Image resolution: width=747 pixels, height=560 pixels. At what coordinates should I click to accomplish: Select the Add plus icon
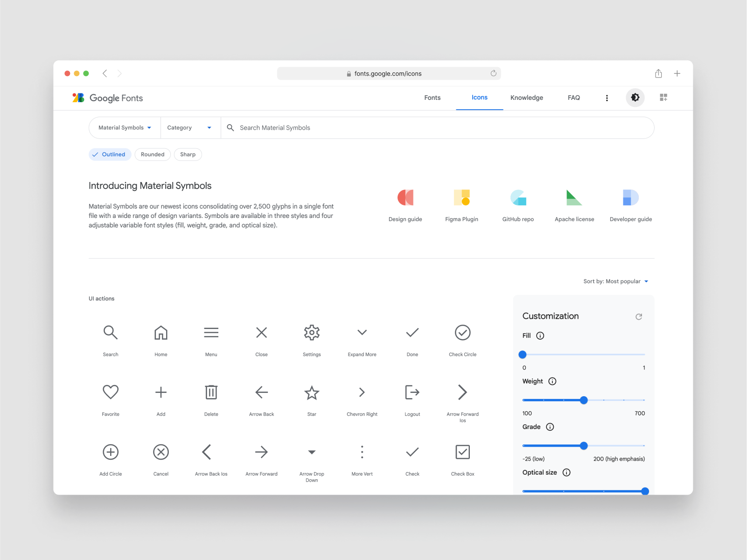pos(161,392)
